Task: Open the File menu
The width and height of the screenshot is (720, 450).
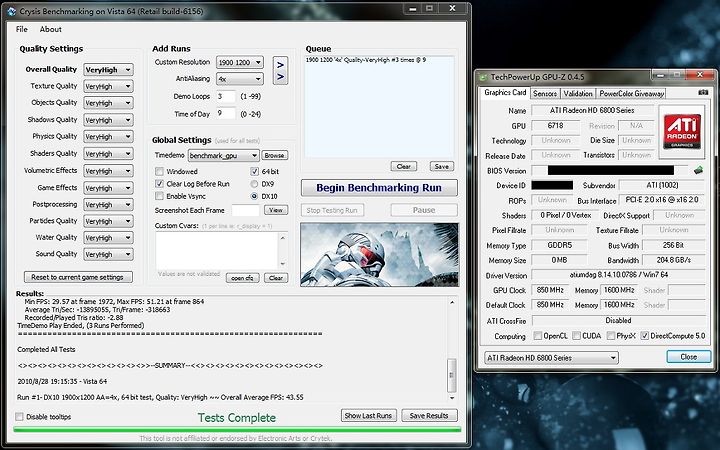Action: click(x=22, y=29)
